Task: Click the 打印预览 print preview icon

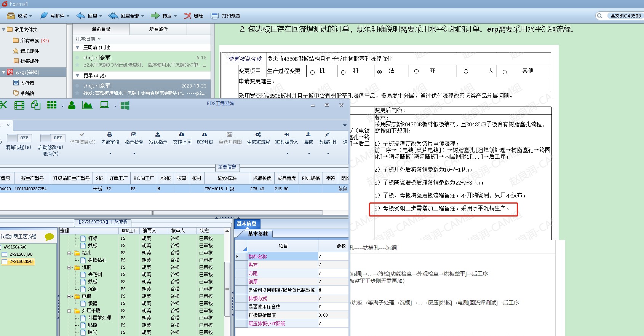Action: point(215,16)
